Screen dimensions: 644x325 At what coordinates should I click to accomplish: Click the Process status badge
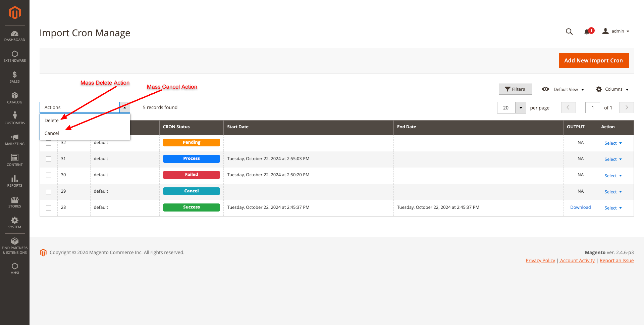click(x=192, y=158)
